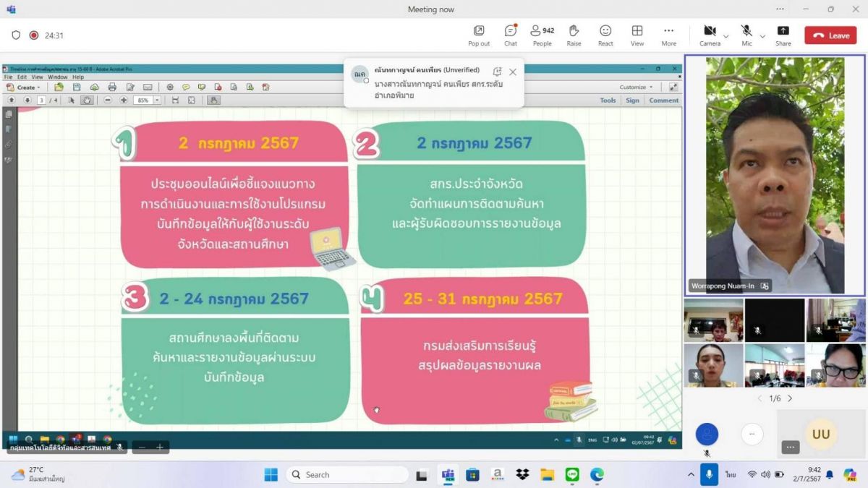Expand the Camera options dropdown arrow
This screenshot has width=868, height=488.
[x=726, y=35]
